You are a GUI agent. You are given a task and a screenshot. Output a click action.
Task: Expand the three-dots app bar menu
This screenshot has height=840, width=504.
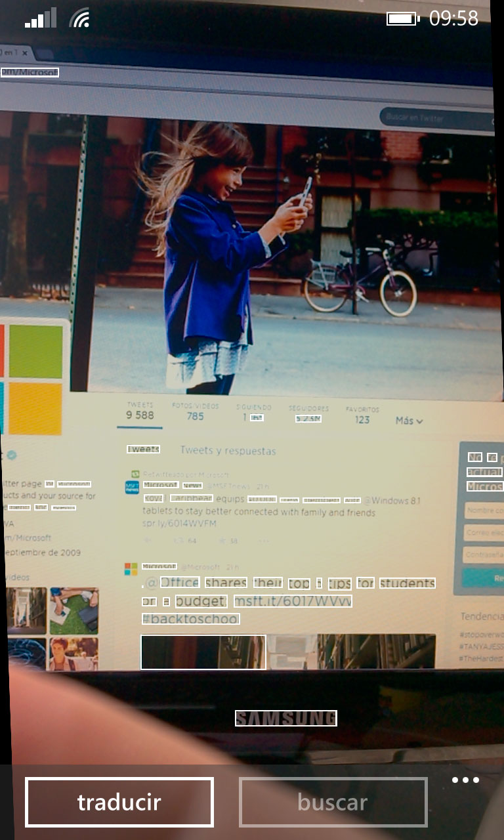[x=465, y=780]
